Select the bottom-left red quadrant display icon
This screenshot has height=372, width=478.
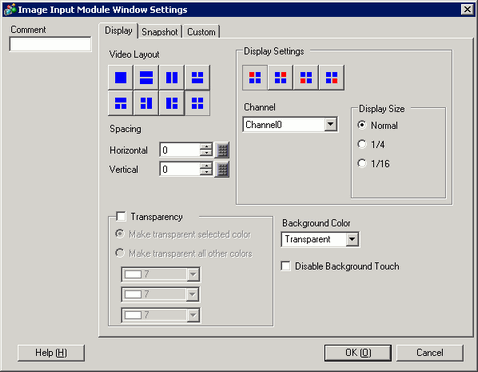(306, 78)
